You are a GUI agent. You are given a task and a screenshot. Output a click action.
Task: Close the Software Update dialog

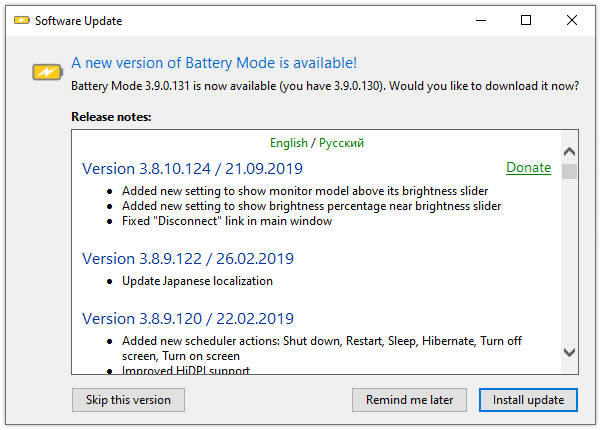(x=573, y=20)
